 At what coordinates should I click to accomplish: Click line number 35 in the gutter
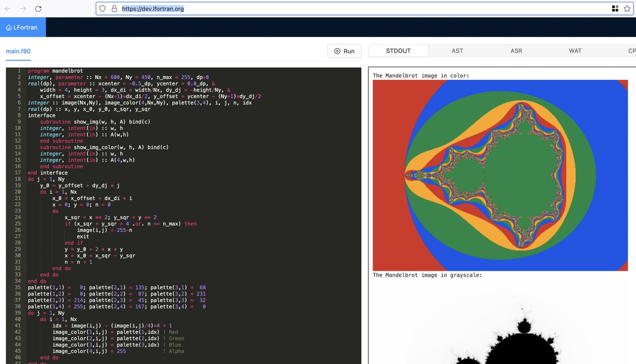(x=17, y=287)
